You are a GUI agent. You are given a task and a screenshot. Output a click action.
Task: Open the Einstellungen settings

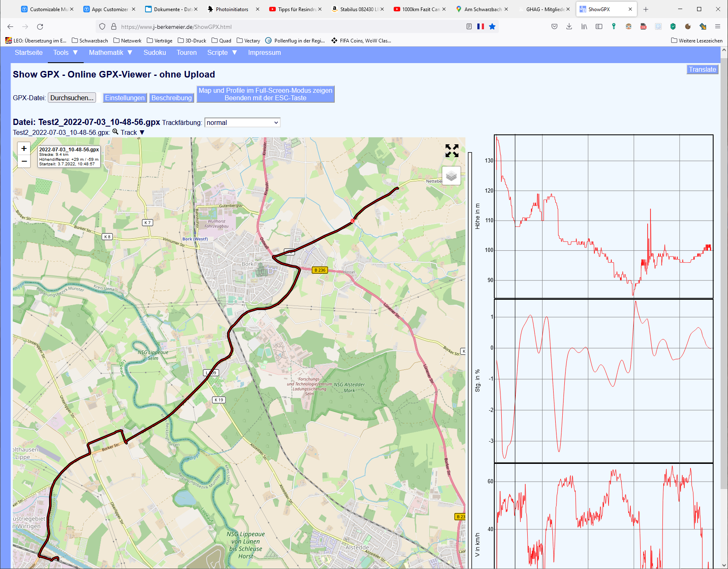[x=124, y=98]
